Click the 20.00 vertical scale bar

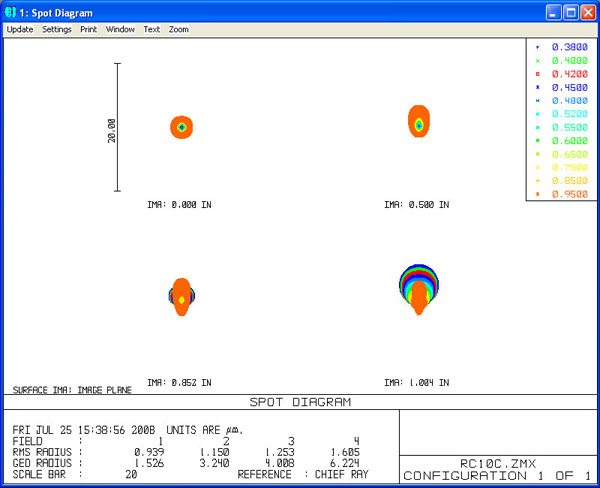click(117, 127)
